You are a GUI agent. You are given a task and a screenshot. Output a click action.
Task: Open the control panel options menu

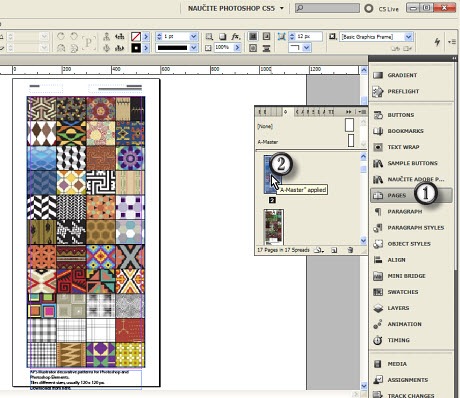tap(452, 42)
